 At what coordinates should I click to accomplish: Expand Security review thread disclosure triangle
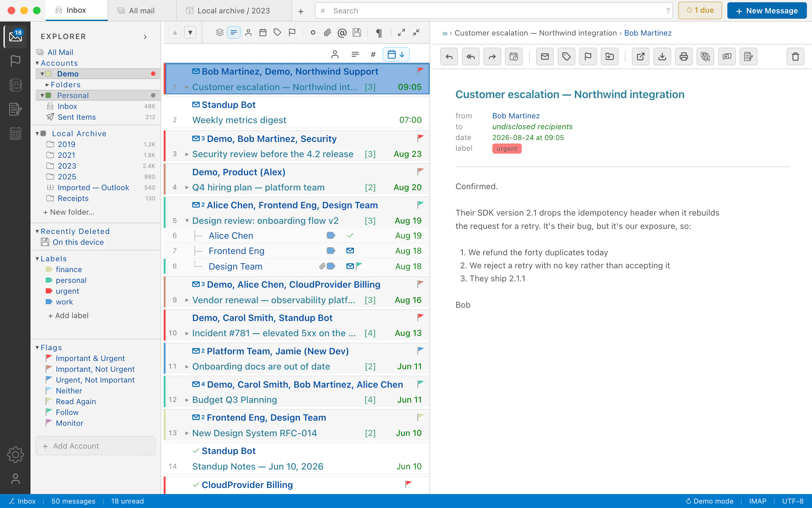pos(187,154)
